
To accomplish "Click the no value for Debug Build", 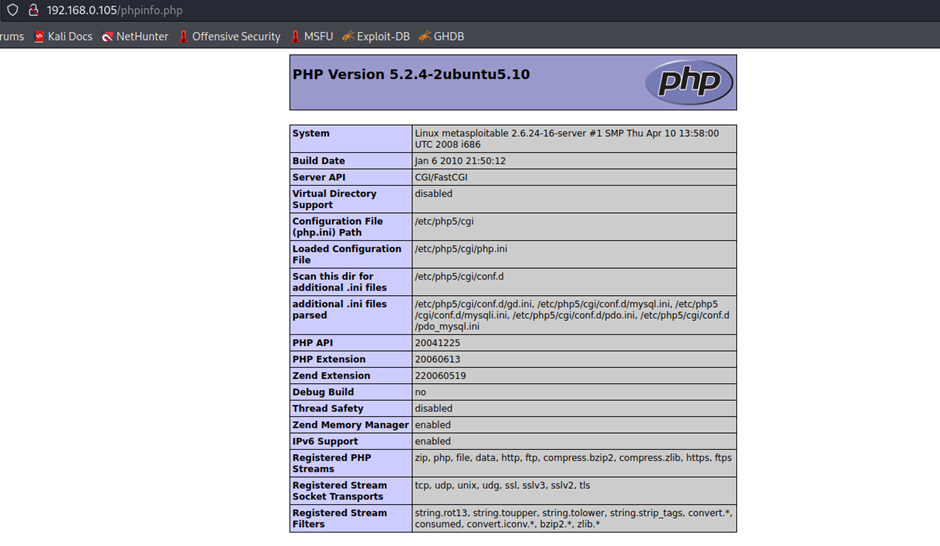I will [x=420, y=392].
